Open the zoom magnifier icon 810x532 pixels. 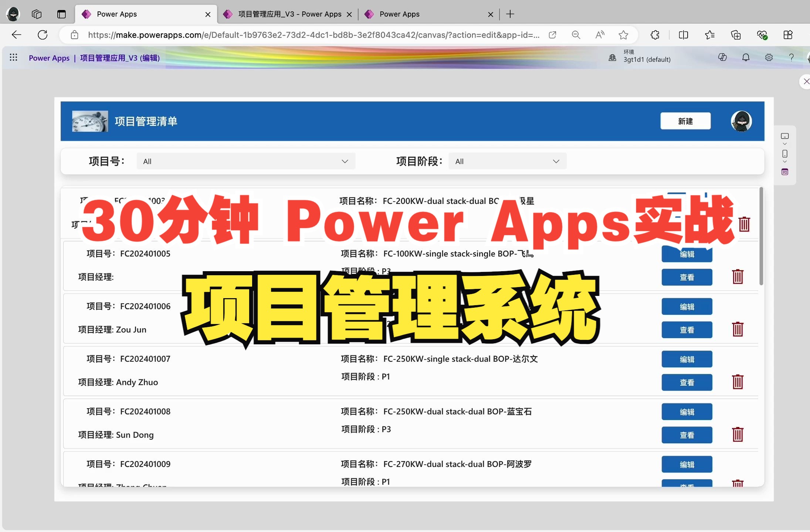(x=576, y=35)
